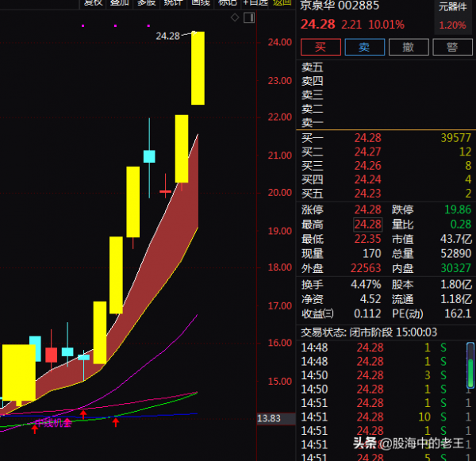Add stock via +自选 watchlist button
The width and height of the screenshot is (476, 461).
pos(255,3)
